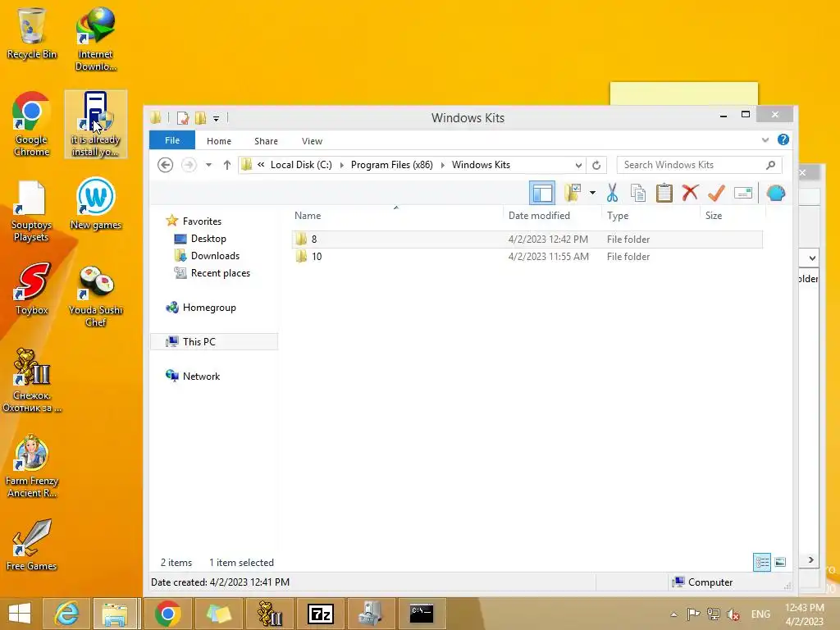840x630 pixels.
Task: Show hidden tray icons arrow
Action: click(x=674, y=614)
